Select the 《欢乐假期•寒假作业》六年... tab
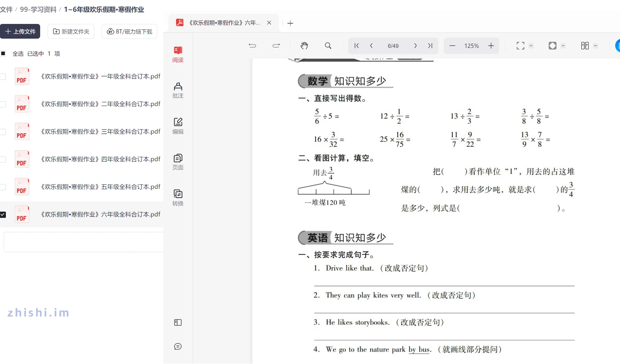The height and width of the screenshot is (364, 620). (224, 23)
